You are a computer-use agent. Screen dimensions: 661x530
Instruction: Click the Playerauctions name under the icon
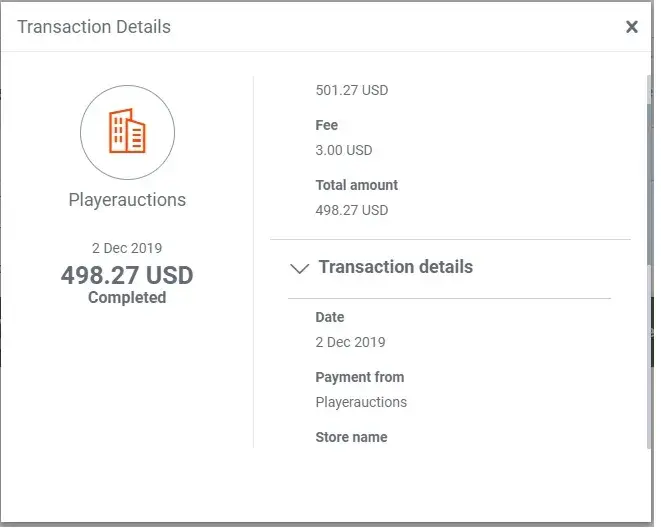pyautogui.click(x=127, y=200)
